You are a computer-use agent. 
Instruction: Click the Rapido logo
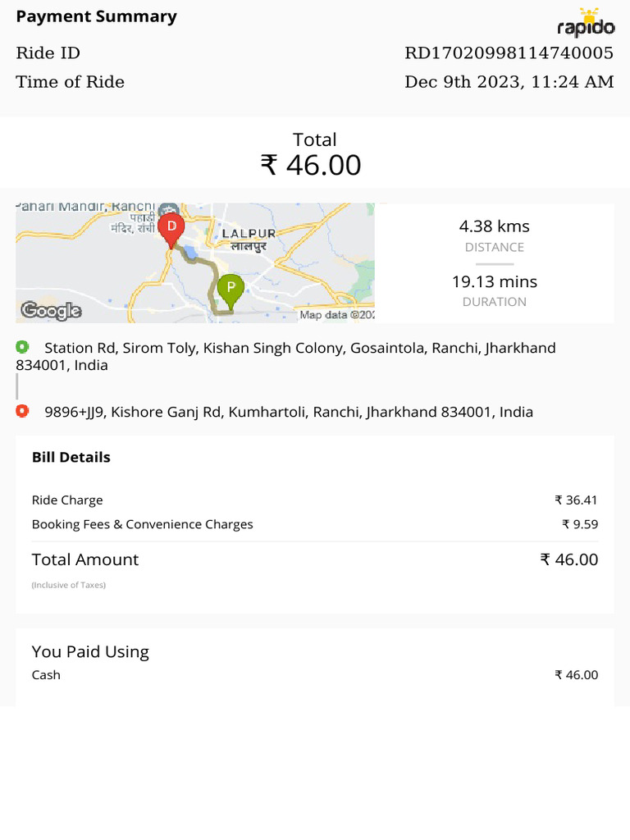[x=586, y=23]
